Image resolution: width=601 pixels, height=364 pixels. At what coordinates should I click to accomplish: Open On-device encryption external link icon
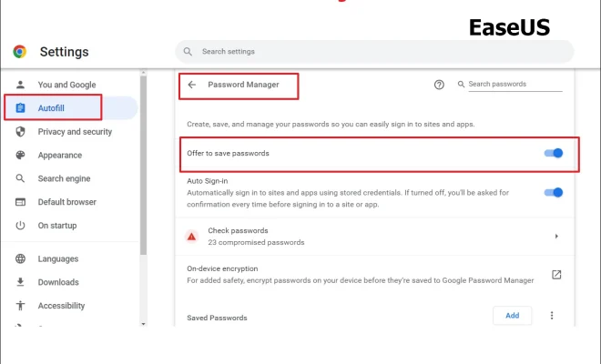(556, 274)
